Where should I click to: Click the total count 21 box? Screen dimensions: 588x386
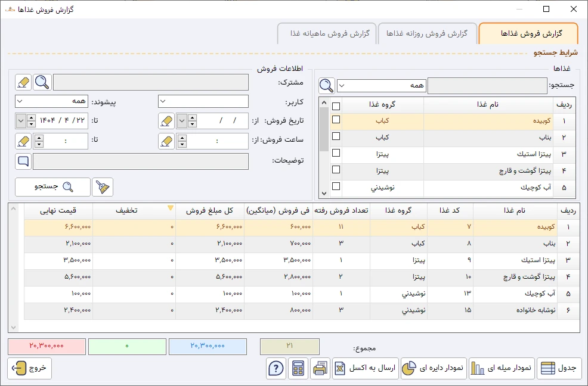[x=289, y=346]
